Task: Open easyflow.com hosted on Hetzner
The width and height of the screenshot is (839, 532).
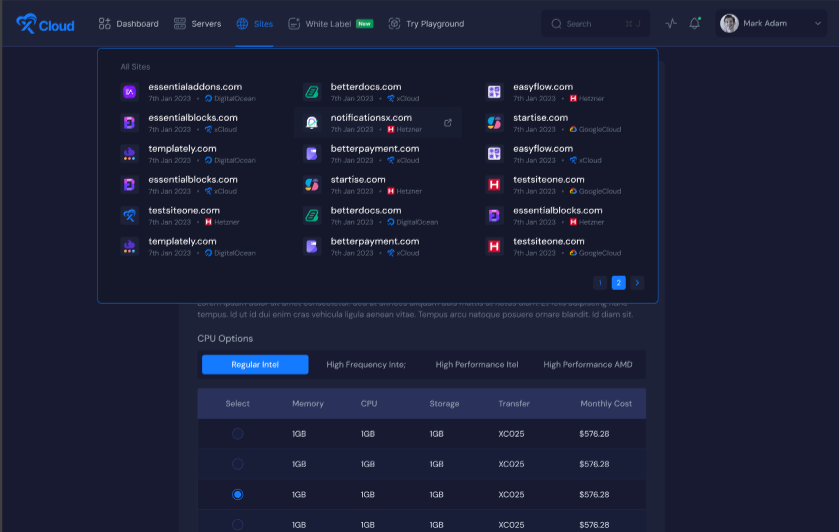Action: (x=543, y=87)
